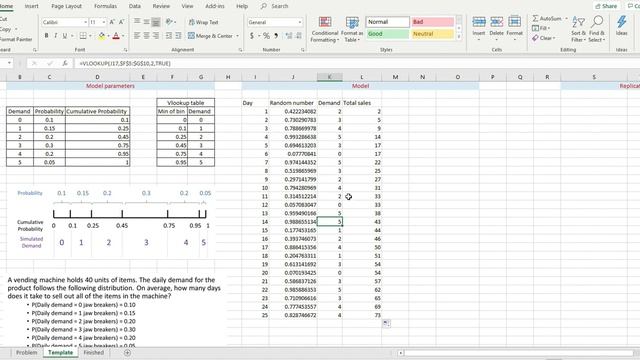640x360 pixels.
Task: Add a new sheet with plus icon
Action: click(127, 353)
